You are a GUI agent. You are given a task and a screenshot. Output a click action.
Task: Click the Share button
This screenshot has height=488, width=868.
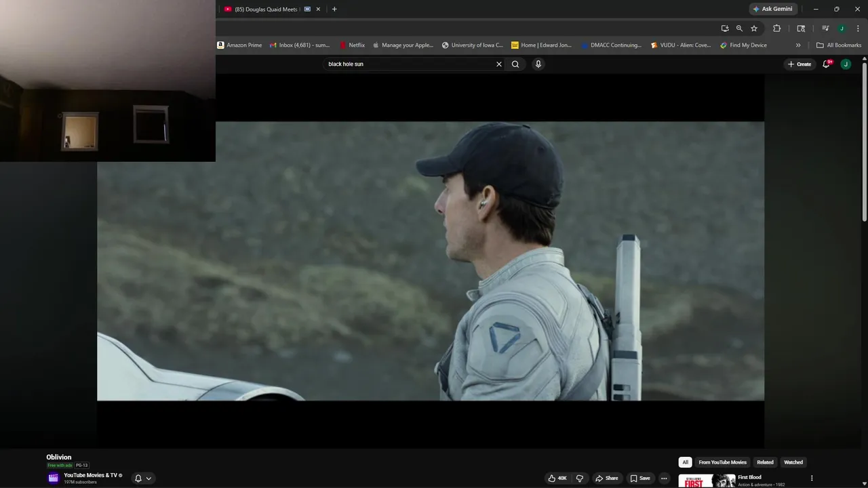click(607, 479)
